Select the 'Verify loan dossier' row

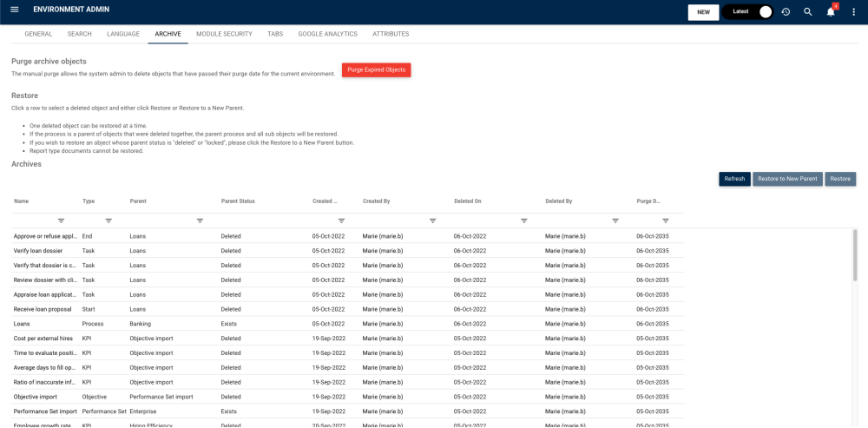pos(348,250)
